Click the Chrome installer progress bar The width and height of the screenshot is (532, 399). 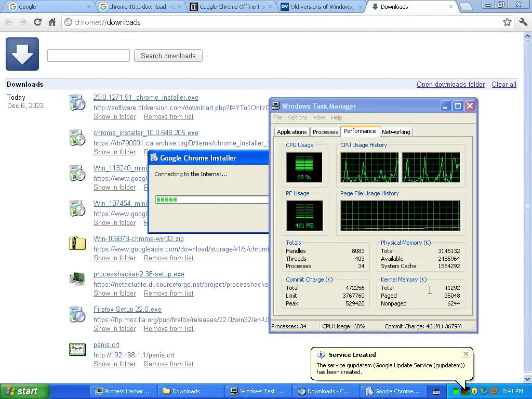click(212, 199)
